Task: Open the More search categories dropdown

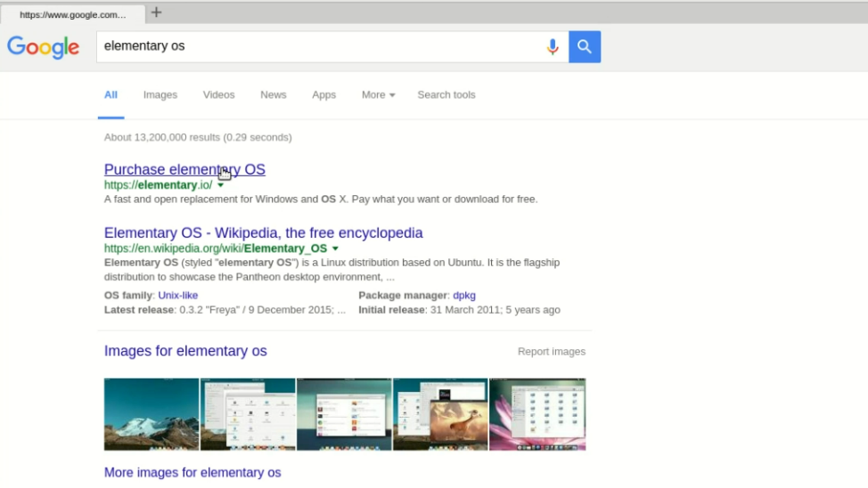Action: [378, 94]
